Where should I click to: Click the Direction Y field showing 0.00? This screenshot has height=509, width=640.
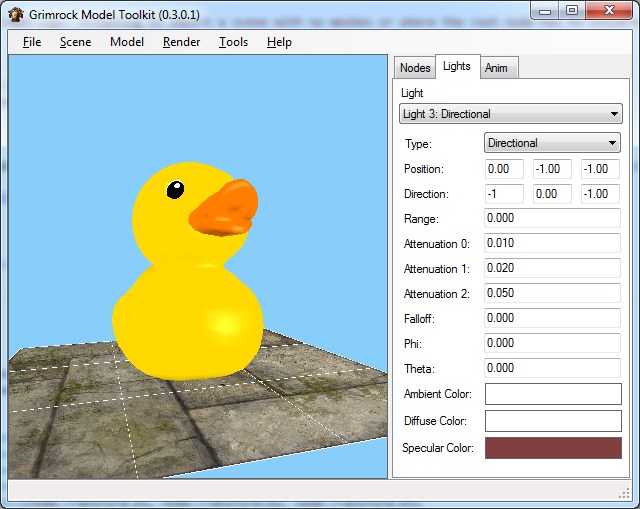click(552, 194)
